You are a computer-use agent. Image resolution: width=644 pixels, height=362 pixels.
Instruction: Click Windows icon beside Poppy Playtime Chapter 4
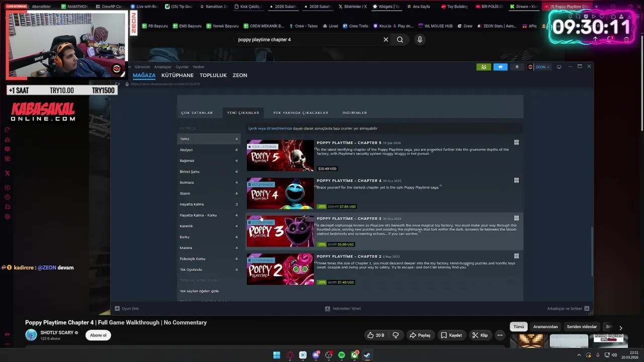[516, 180]
